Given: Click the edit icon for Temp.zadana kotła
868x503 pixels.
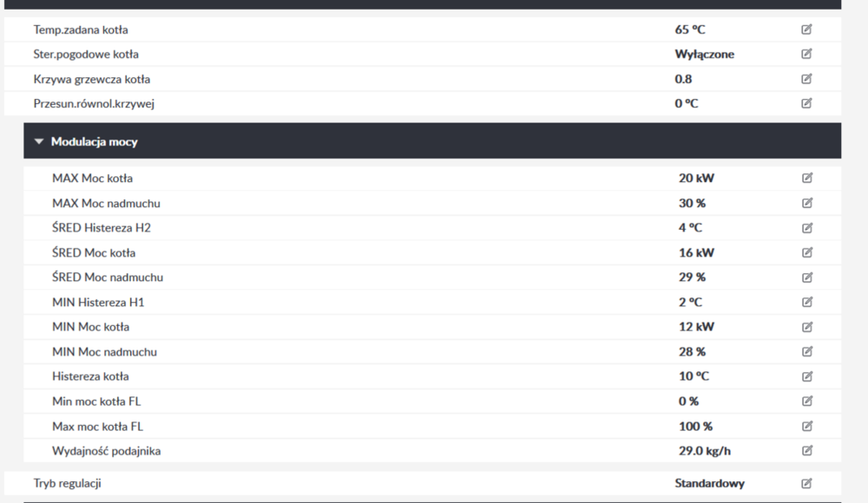Looking at the screenshot, I should pyautogui.click(x=806, y=29).
